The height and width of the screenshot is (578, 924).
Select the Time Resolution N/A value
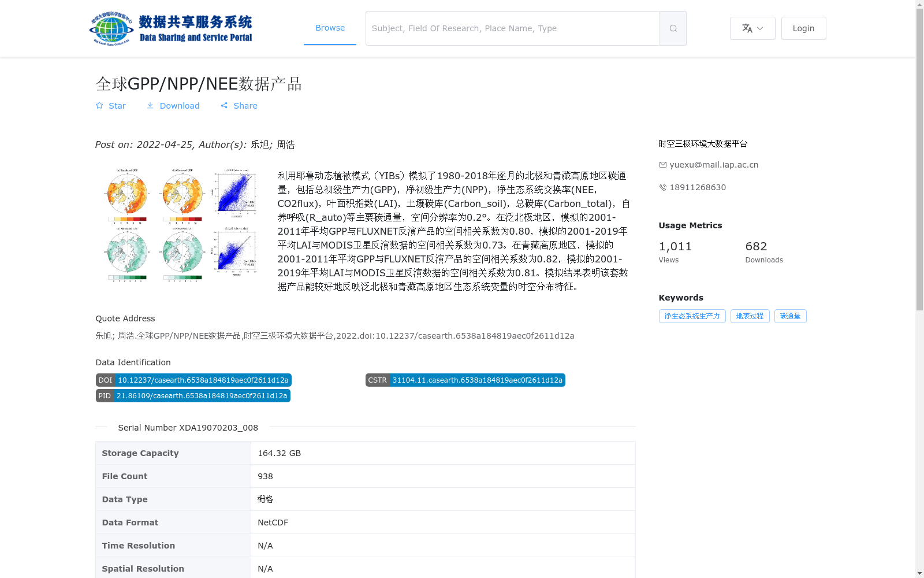pyautogui.click(x=265, y=546)
